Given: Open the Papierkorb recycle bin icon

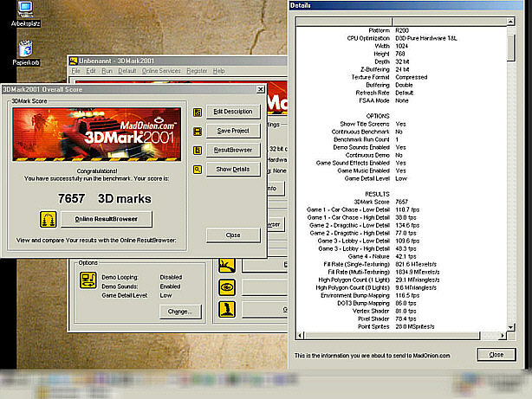Looking at the screenshot, I should click(x=26, y=53).
